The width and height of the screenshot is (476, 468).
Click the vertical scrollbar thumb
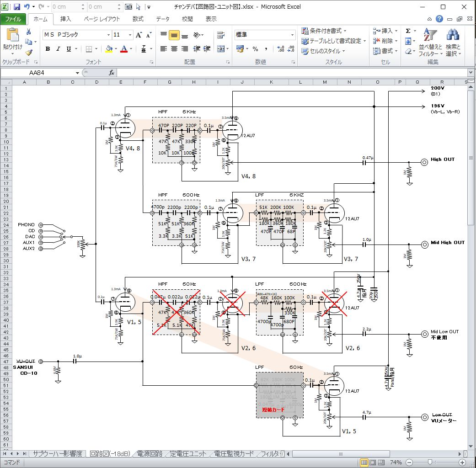471,158
